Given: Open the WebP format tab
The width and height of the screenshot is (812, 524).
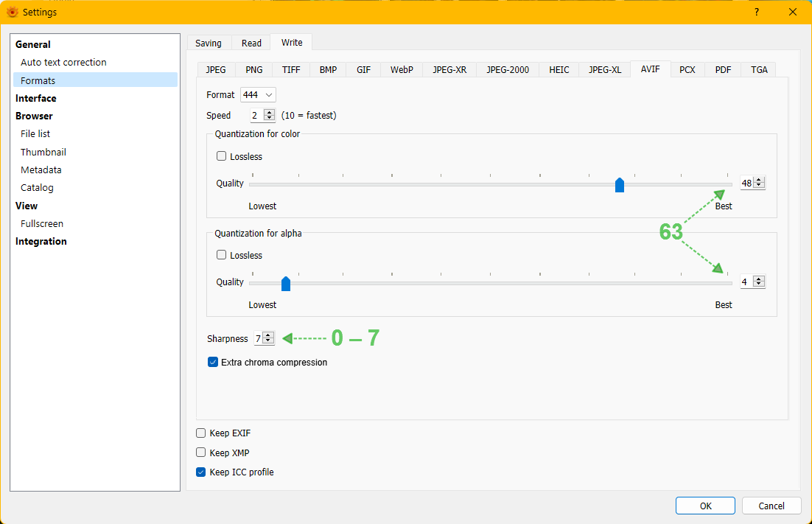Looking at the screenshot, I should 402,70.
